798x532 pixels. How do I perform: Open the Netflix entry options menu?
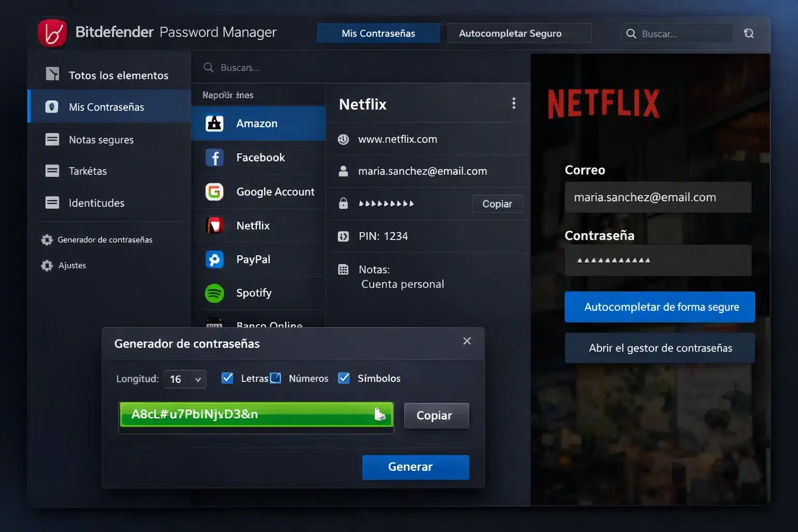(x=514, y=103)
